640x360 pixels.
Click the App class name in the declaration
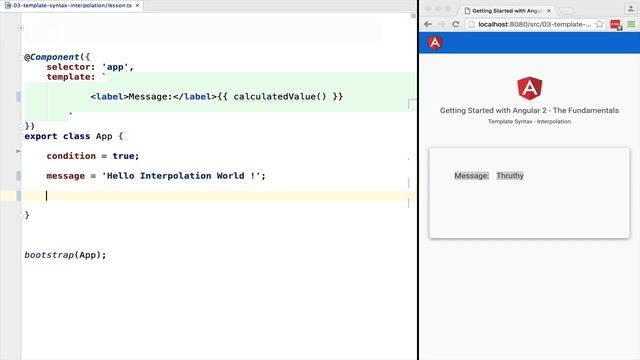[x=104, y=136]
